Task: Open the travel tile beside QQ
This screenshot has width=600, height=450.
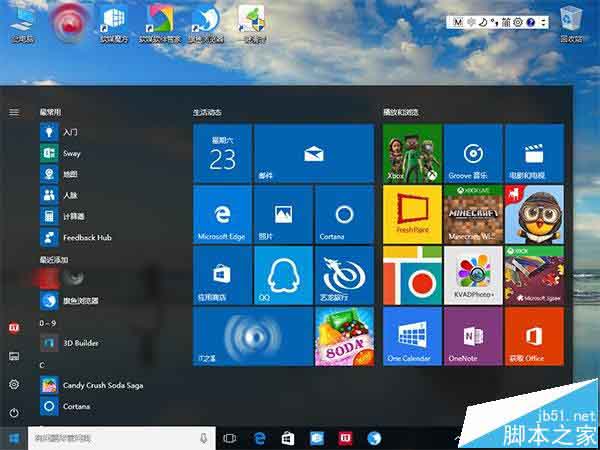Action: pos(344,275)
